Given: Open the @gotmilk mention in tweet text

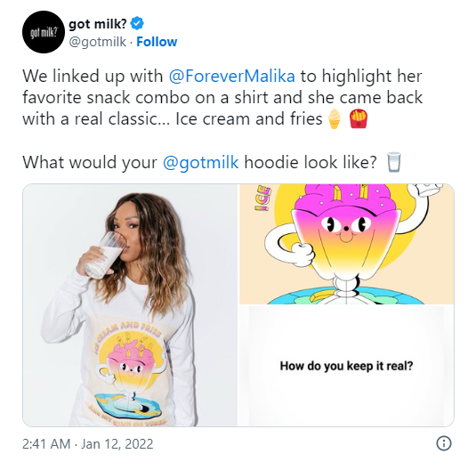Looking at the screenshot, I should click(201, 162).
